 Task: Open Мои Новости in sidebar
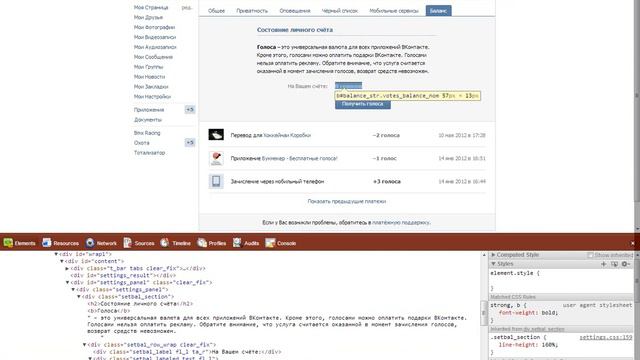tap(149, 77)
